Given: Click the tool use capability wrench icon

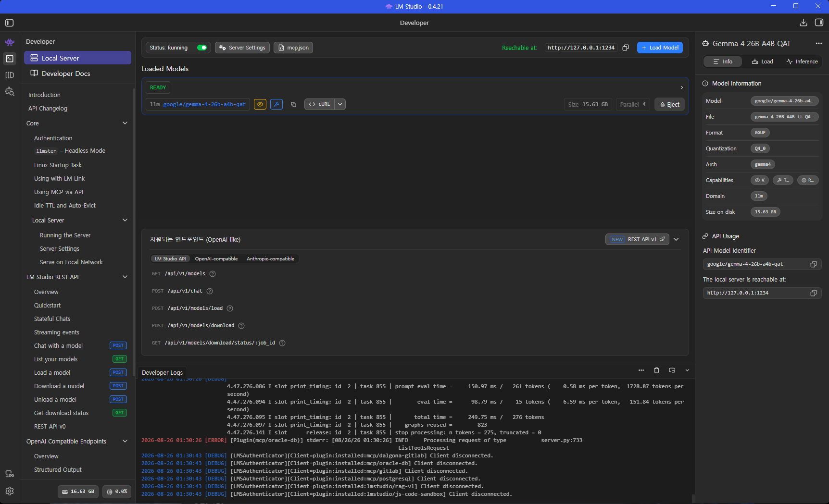Looking at the screenshot, I should coord(276,104).
